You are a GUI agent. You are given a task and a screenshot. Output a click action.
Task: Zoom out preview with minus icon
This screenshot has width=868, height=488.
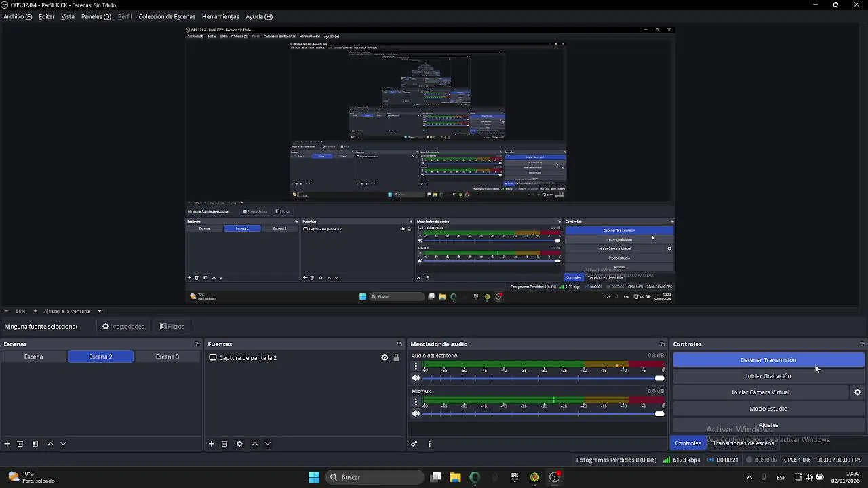[7, 311]
